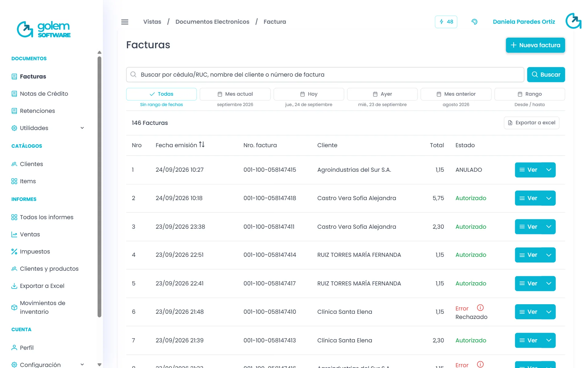This screenshot has width=588, height=368.
Task: Click the sidebar vertical scrollbar
Action: click(x=99, y=187)
